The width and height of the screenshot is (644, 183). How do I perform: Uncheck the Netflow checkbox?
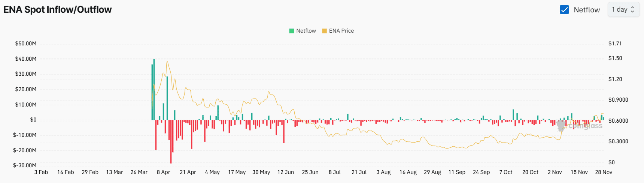(564, 10)
